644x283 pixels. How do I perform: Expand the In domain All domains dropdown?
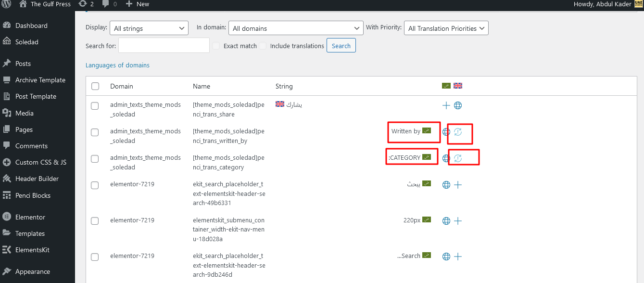pyautogui.click(x=296, y=28)
